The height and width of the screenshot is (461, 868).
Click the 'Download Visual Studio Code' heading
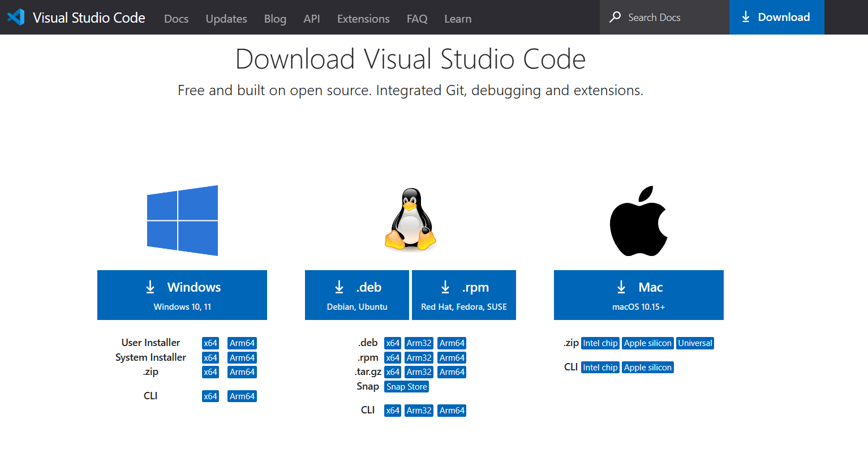[410, 59]
